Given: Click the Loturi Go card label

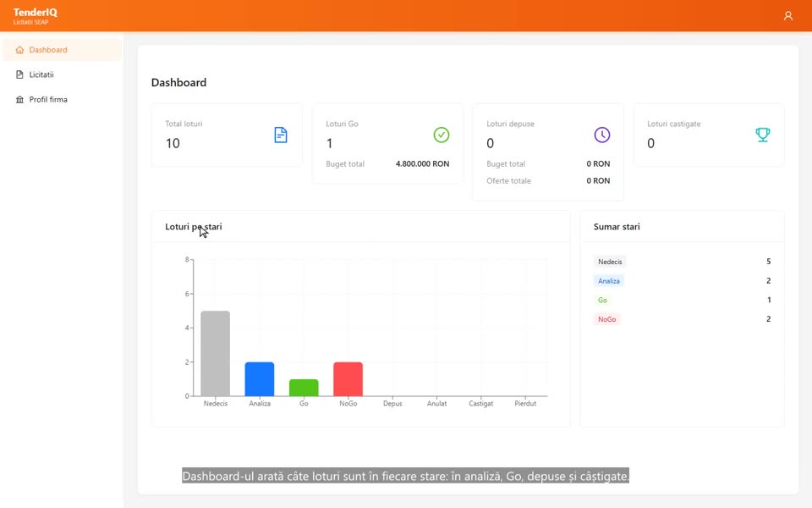Looking at the screenshot, I should tap(342, 124).
